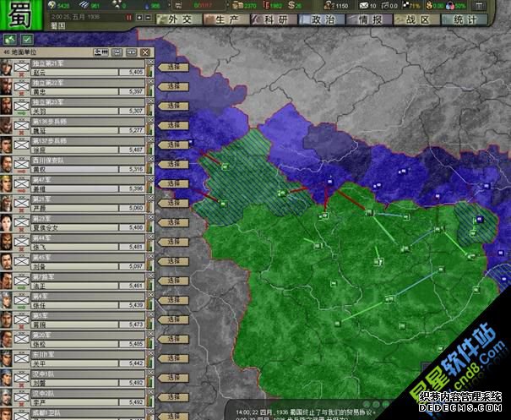Click strength value 5,405
This screenshot has width=511, height=420.
[x=136, y=73]
